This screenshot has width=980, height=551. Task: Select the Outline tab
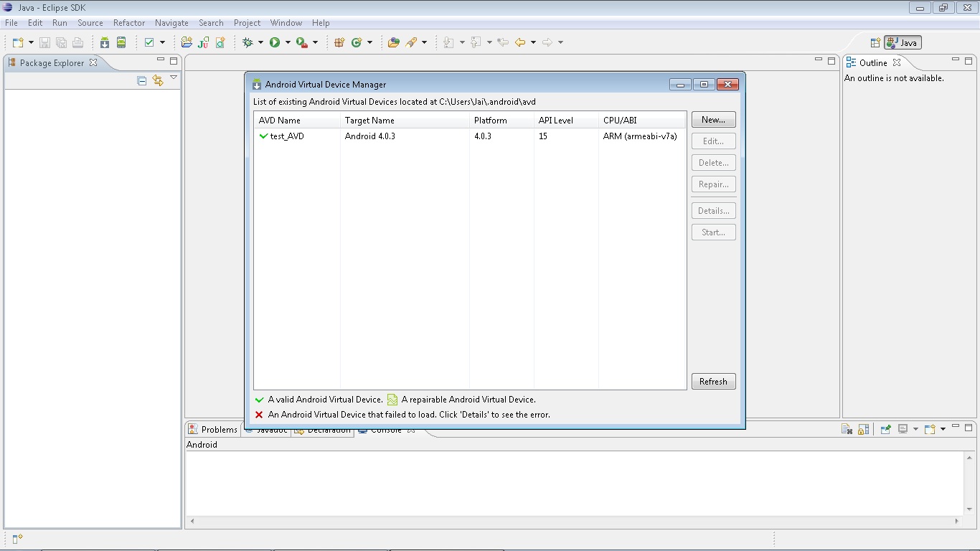pos(873,62)
